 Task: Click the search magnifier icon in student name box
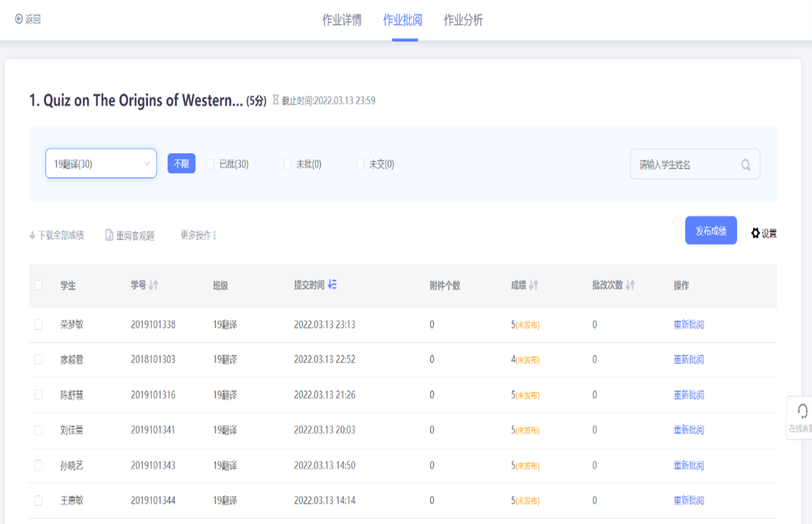click(x=746, y=165)
